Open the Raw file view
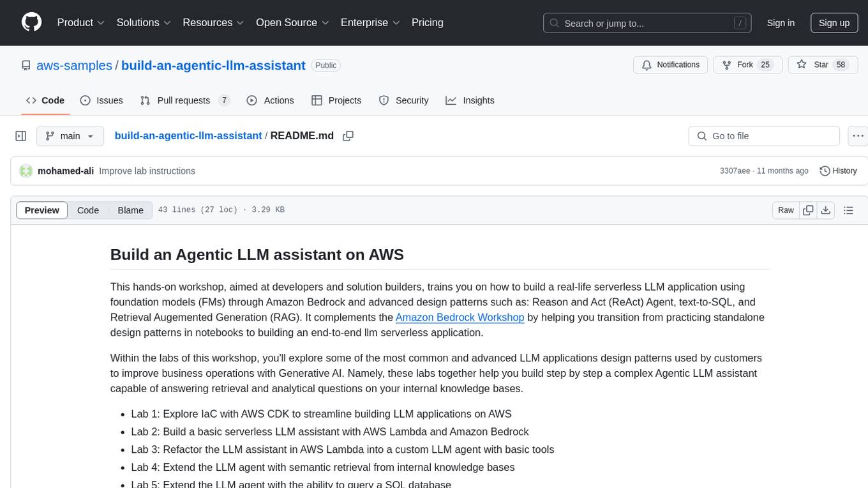The width and height of the screenshot is (868, 488). coord(786,210)
